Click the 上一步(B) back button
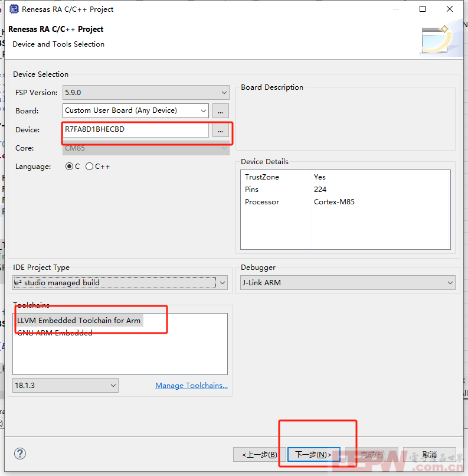468x476 pixels. pyautogui.click(x=259, y=454)
